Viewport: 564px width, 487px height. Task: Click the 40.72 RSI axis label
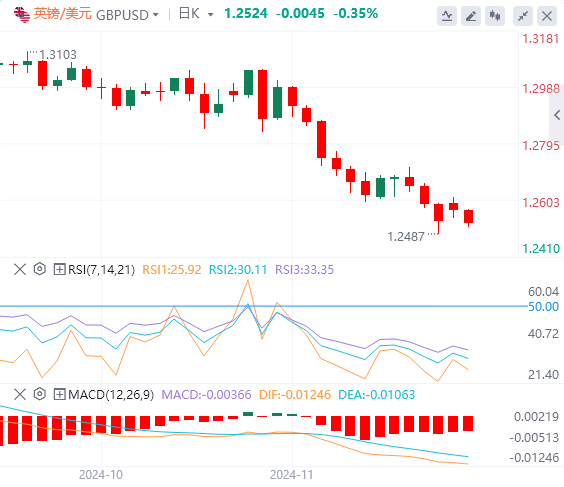(x=543, y=334)
